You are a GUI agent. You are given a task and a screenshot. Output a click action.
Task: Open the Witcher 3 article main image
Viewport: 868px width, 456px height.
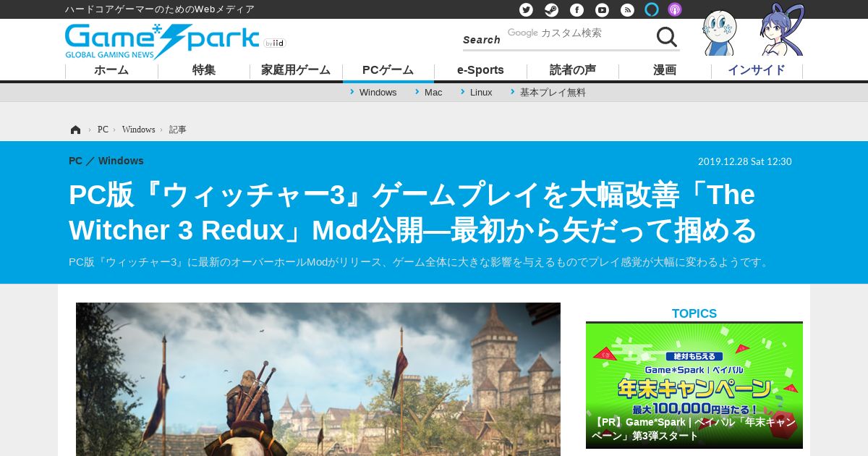pyautogui.click(x=318, y=379)
